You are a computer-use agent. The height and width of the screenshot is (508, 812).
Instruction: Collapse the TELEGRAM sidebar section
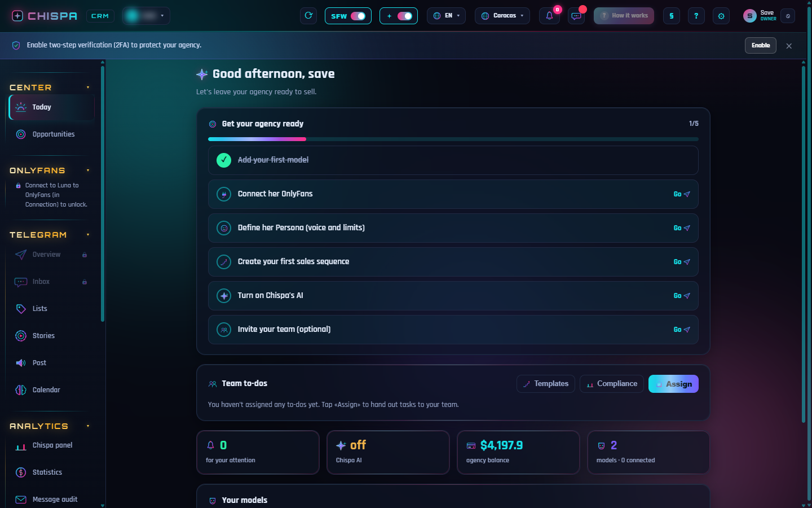88,235
